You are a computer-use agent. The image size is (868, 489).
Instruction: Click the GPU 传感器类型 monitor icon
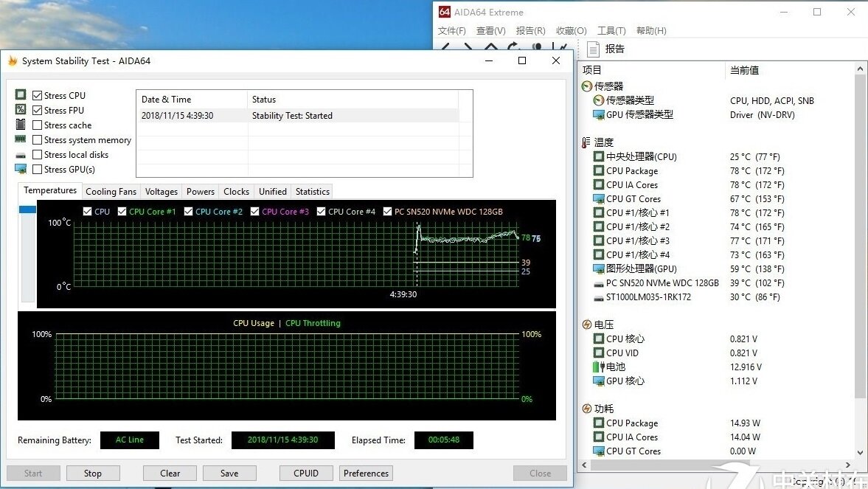pos(598,114)
